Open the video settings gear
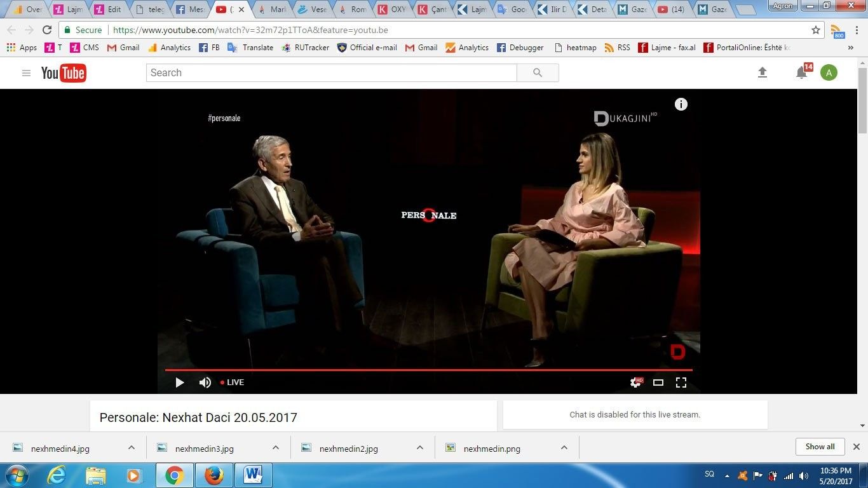 click(635, 383)
